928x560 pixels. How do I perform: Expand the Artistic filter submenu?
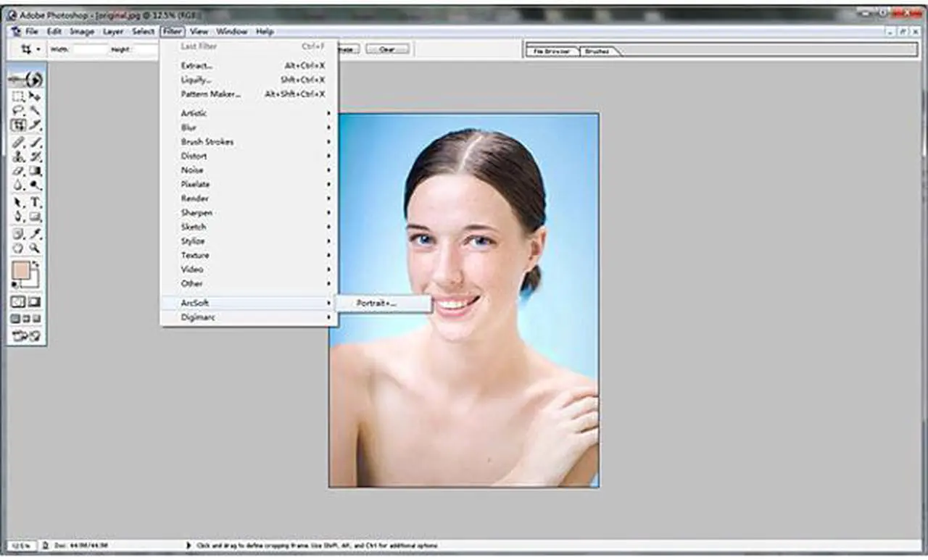point(249,113)
